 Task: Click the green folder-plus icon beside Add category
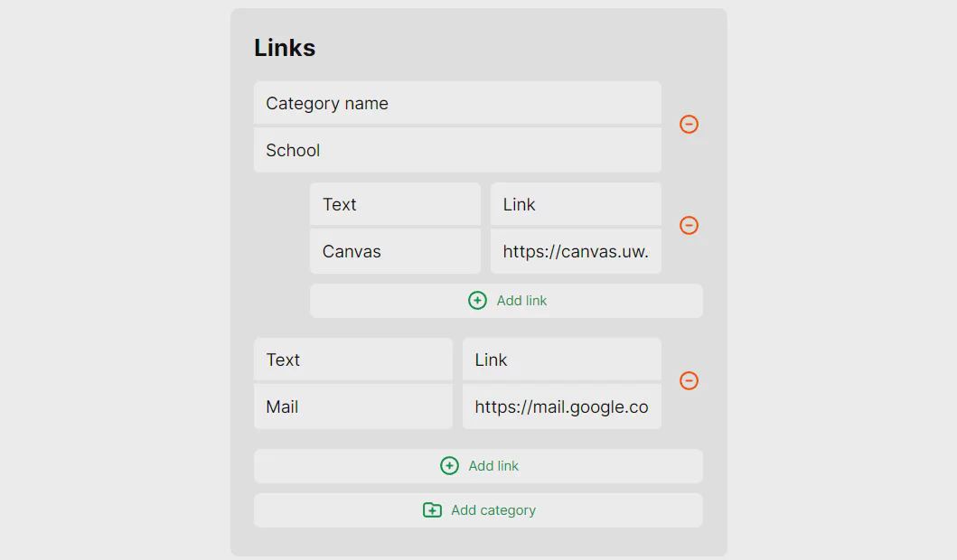point(433,509)
